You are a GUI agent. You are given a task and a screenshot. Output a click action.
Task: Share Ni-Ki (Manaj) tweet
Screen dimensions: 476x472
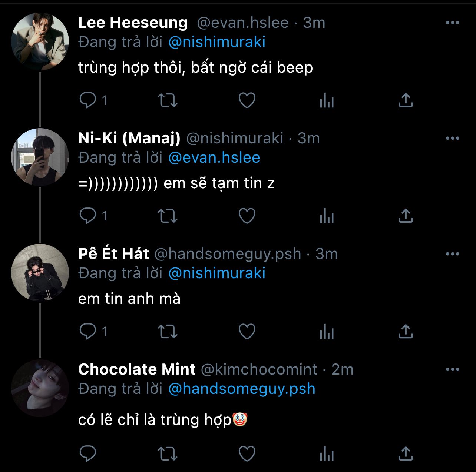pos(406,216)
